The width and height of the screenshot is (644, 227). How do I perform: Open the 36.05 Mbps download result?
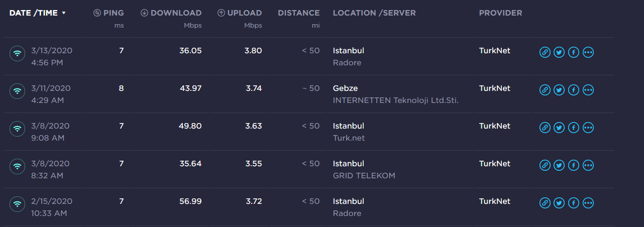190,50
